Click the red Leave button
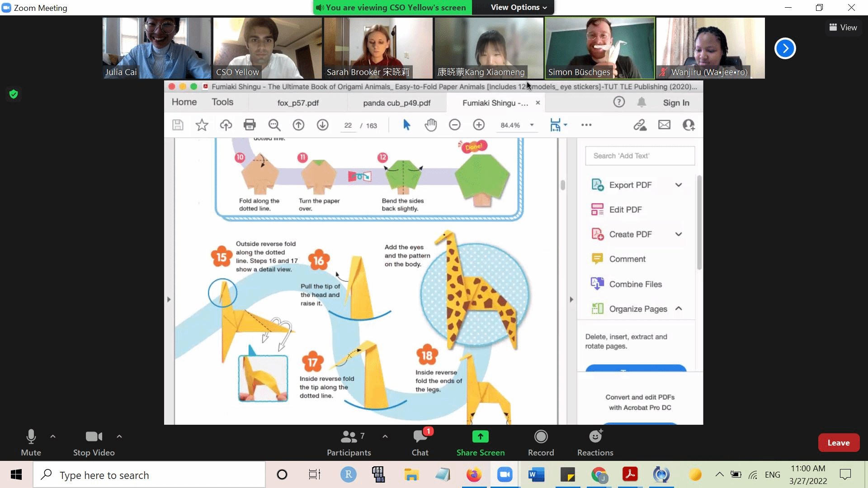 click(x=839, y=443)
